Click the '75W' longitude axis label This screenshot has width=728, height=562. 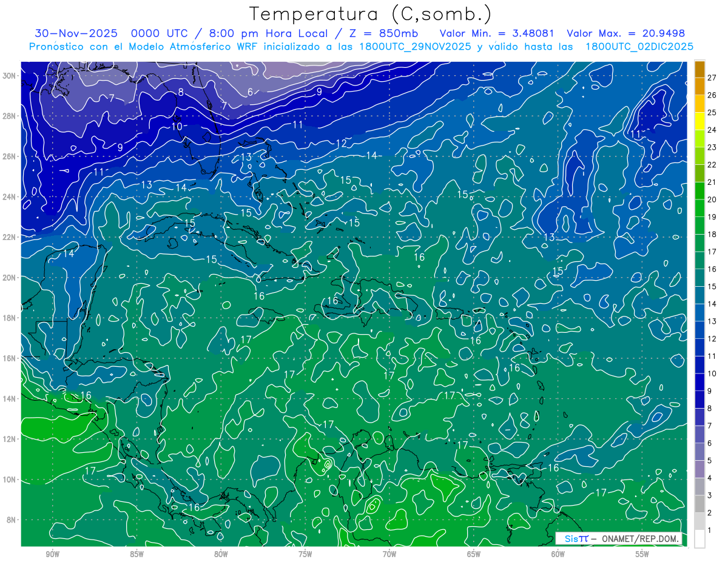(305, 554)
